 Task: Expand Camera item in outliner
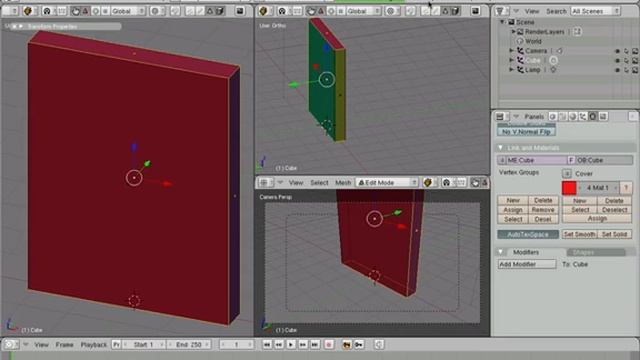click(511, 51)
